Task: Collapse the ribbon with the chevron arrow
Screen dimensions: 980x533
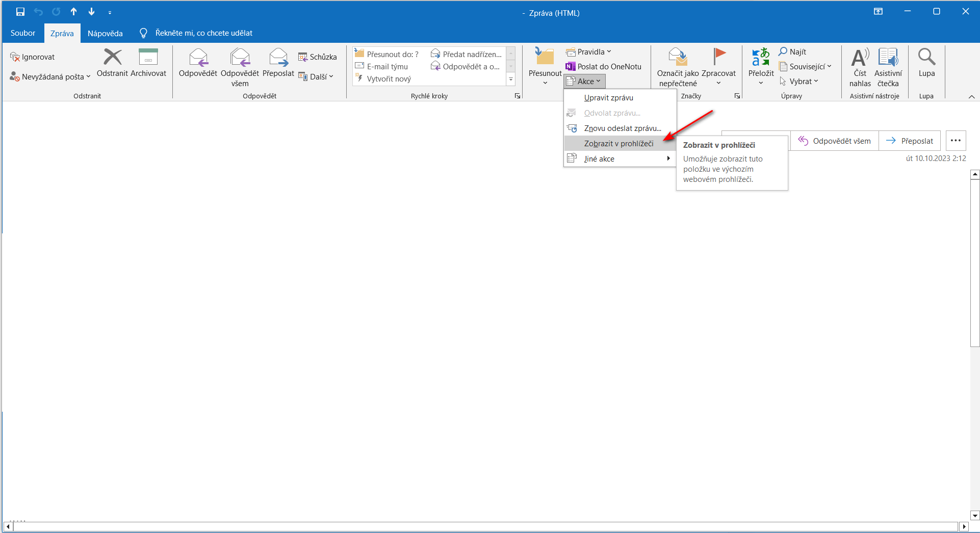Action: click(x=971, y=96)
